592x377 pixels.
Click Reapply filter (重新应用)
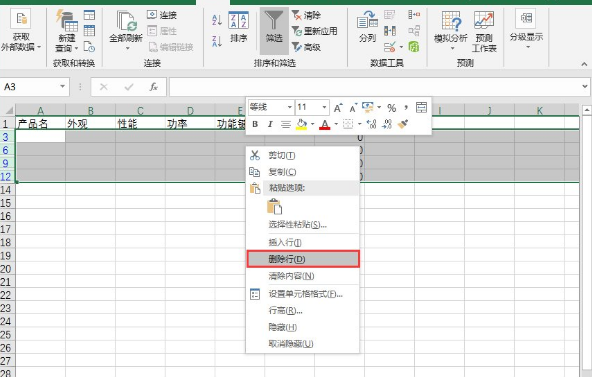314,31
